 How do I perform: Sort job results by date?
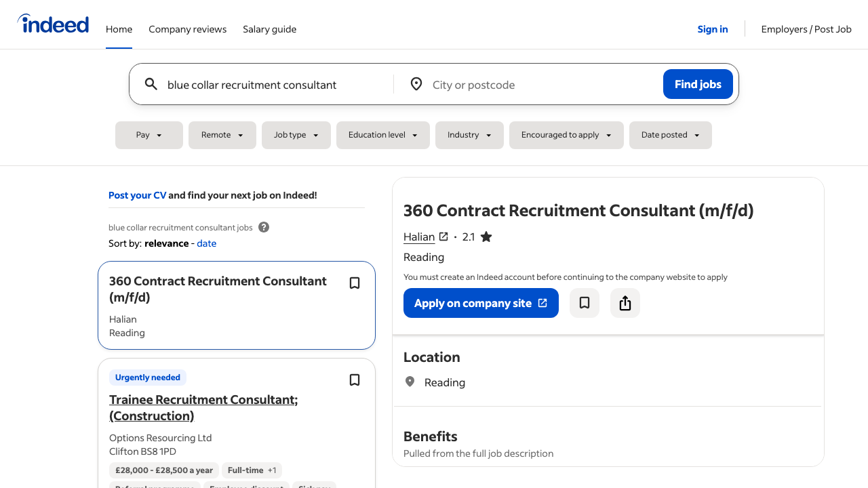point(206,243)
